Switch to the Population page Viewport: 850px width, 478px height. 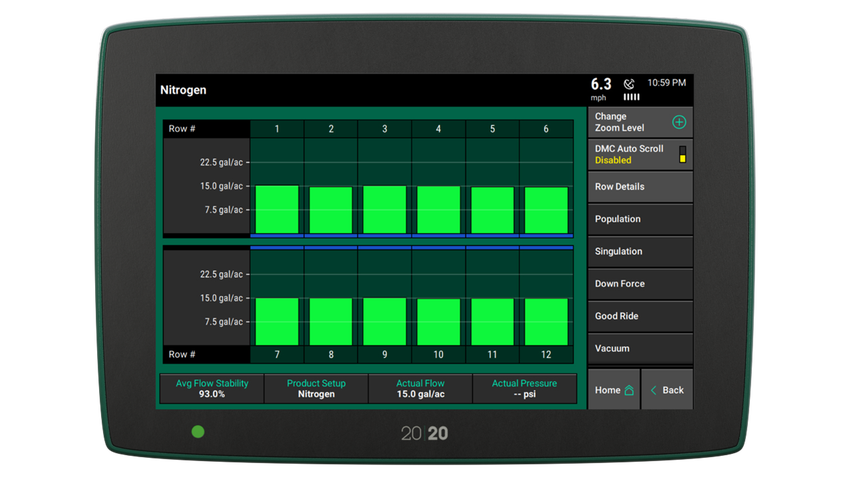[x=640, y=219]
